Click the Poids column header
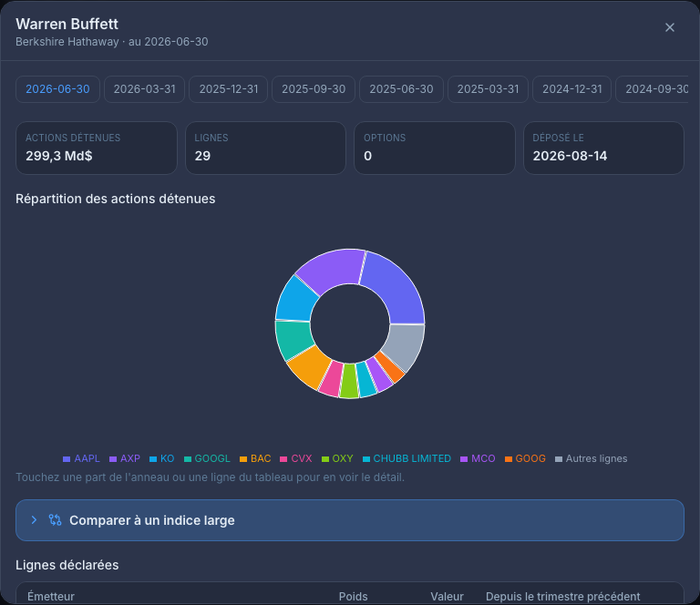Screen dimensions: 700x605 (x=353, y=597)
